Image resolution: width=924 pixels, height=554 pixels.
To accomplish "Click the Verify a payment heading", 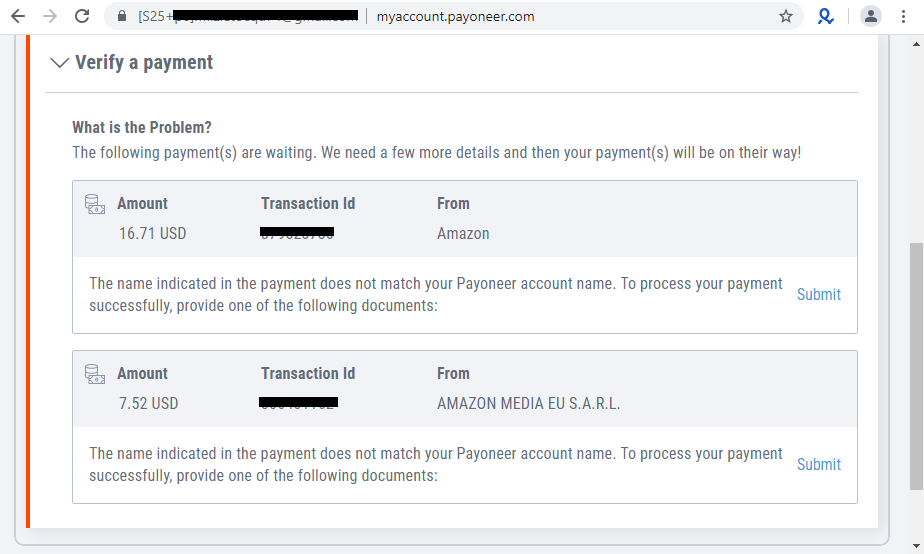I will pos(144,63).
